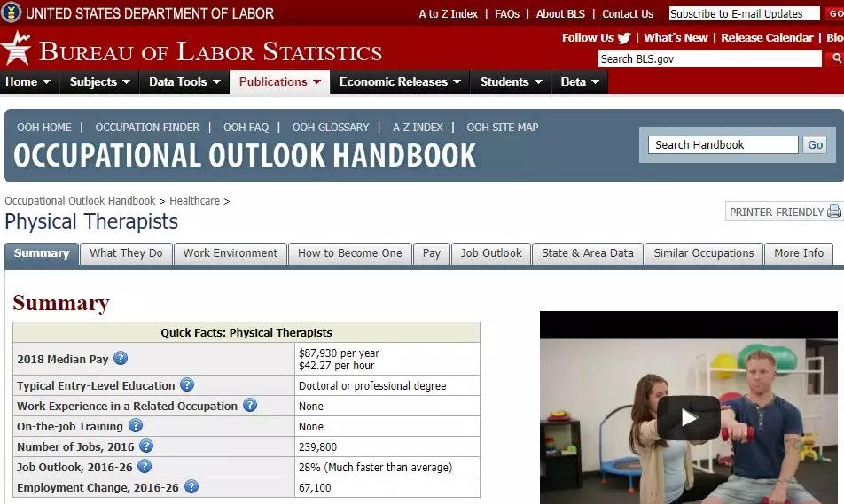Click the Bureau of Labor Statistics title
Viewport: 844px width, 504px height.
pyautogui.click(x=210, y=51)
